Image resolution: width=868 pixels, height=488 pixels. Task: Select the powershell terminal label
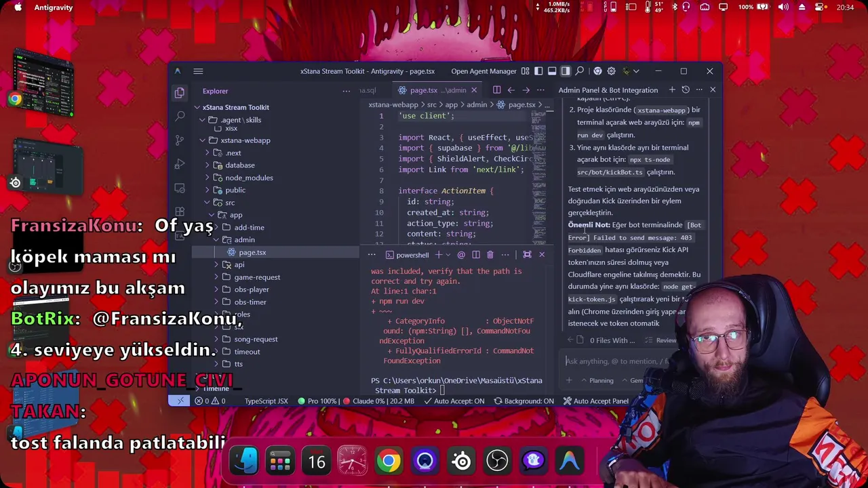[408, 255]
